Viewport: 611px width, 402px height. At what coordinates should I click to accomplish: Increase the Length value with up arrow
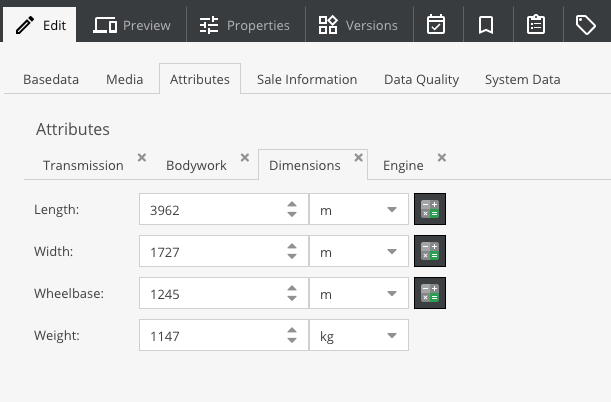coord(292,204)
